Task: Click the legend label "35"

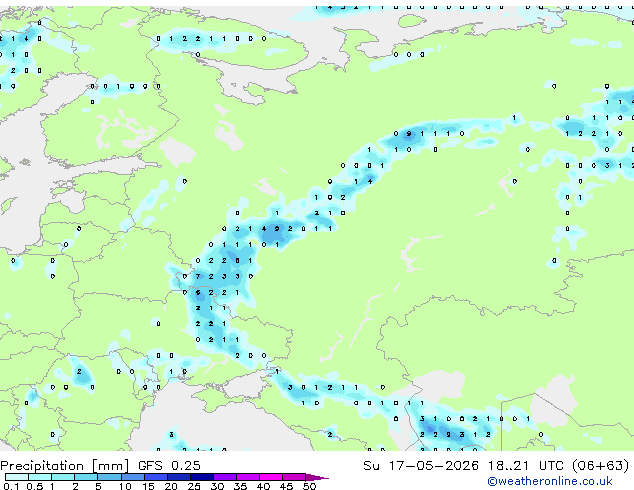Action: tap(240, 486)
